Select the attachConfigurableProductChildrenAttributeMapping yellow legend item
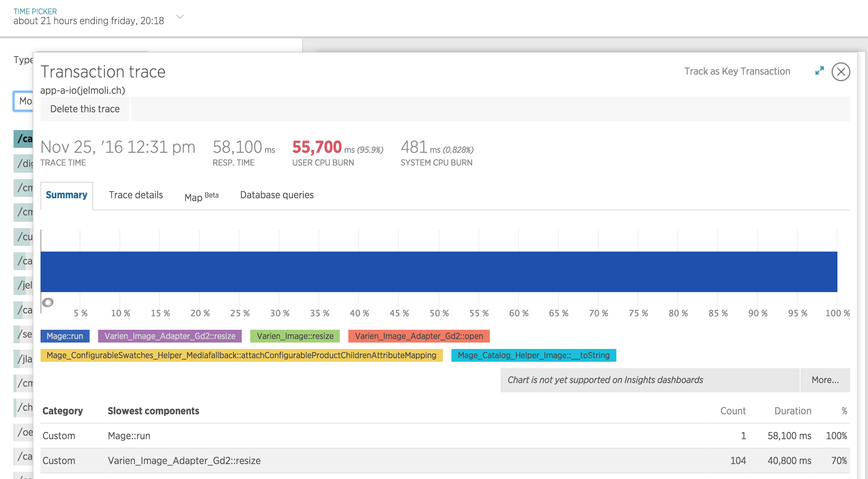The image size is (868, 479). (x=242, y=355)
